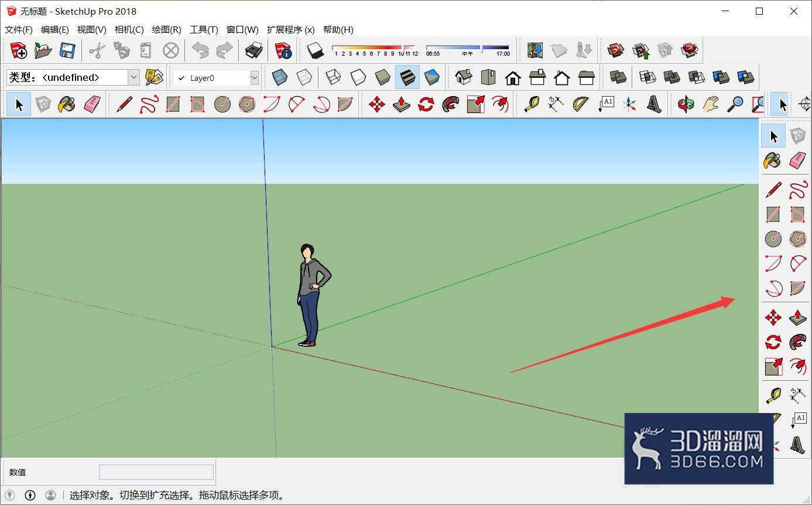Enable Monochrome face style
The image size is (812, 505).
(x=432, y=77)
